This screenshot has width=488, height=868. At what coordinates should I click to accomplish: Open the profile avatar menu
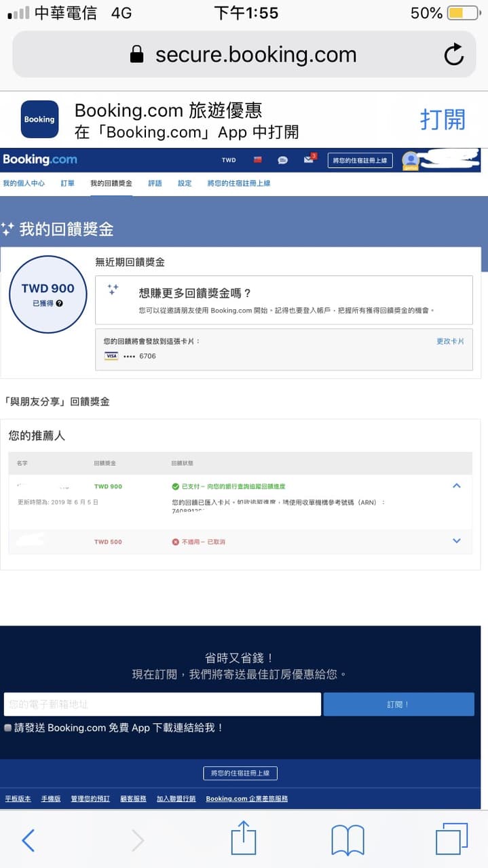point(411,161)
